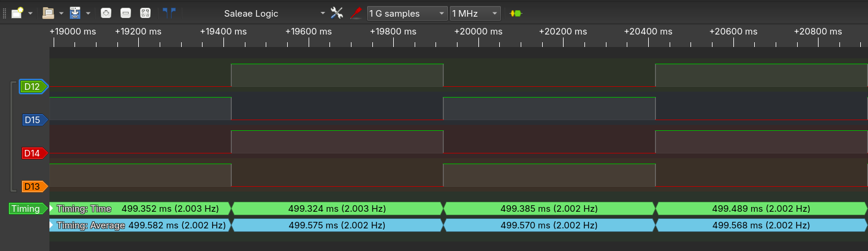
Task: Click the New Session icon
Action: pyautogui.click(x=17, y=12)
